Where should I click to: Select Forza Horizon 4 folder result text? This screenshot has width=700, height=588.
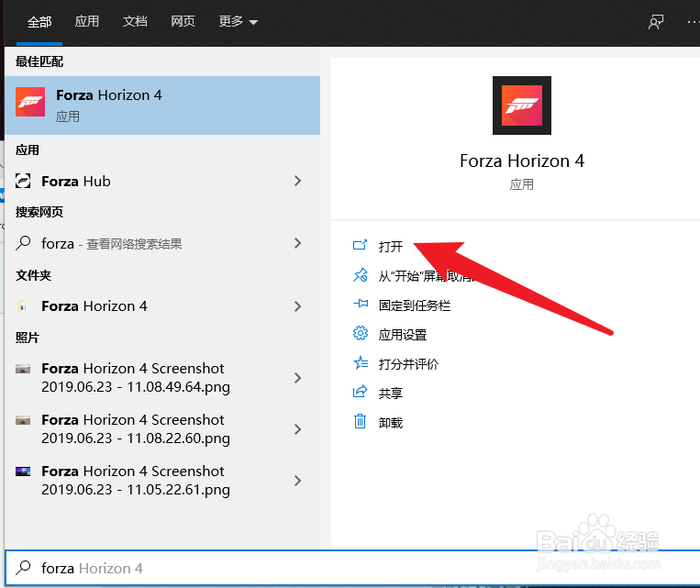tap(94, 306)
